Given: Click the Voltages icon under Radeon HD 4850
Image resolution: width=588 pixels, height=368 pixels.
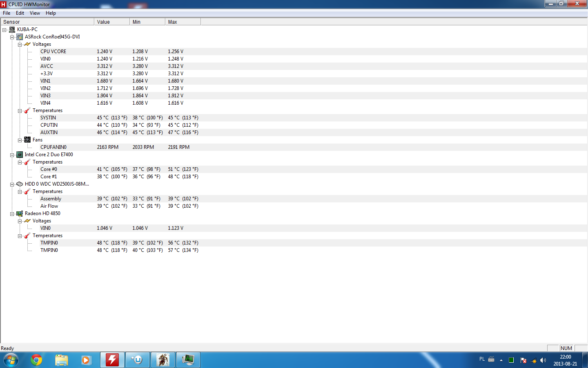Looking at the screenshot, I should (x=27, y=221).
